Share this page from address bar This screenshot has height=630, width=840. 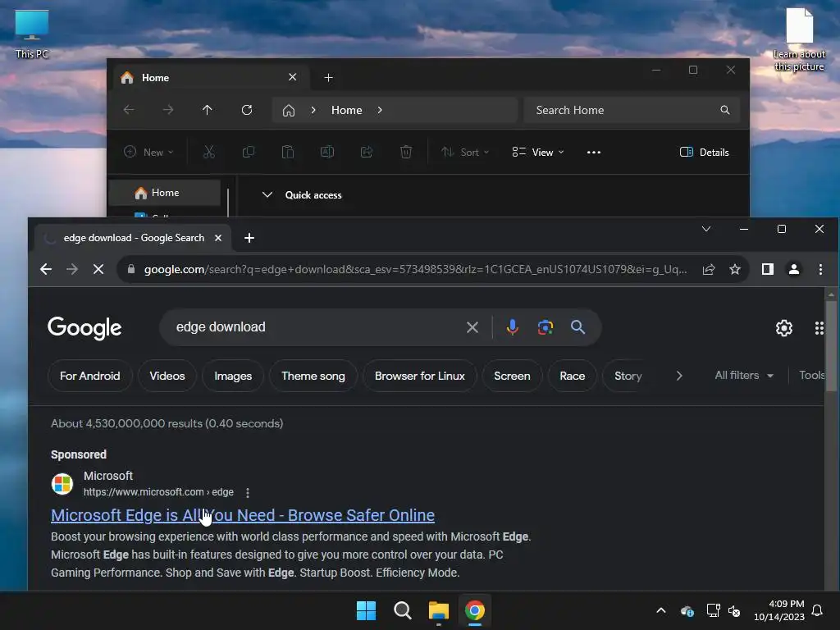[x=709, y=269]
